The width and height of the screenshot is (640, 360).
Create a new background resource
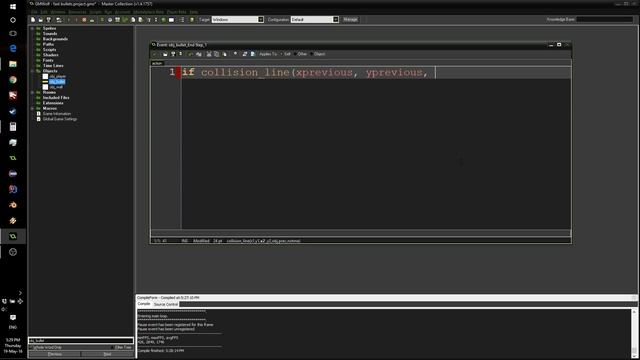(118, 20)
